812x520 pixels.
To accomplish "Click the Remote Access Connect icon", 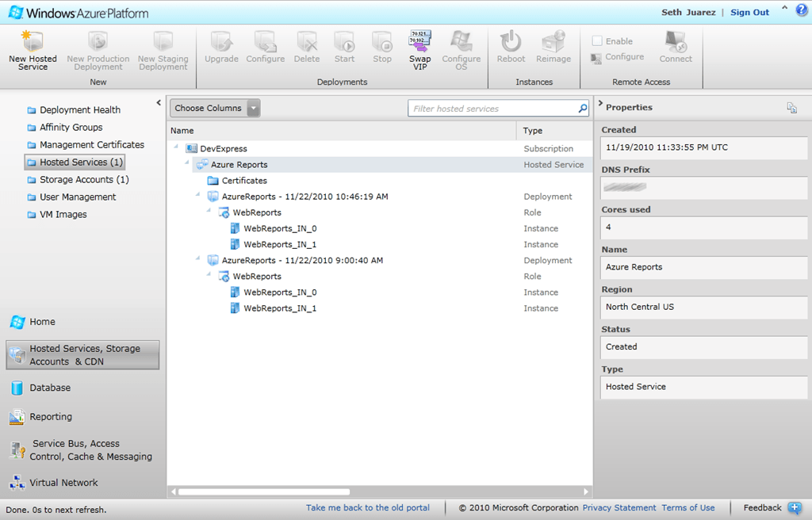I will pos(676,41).
